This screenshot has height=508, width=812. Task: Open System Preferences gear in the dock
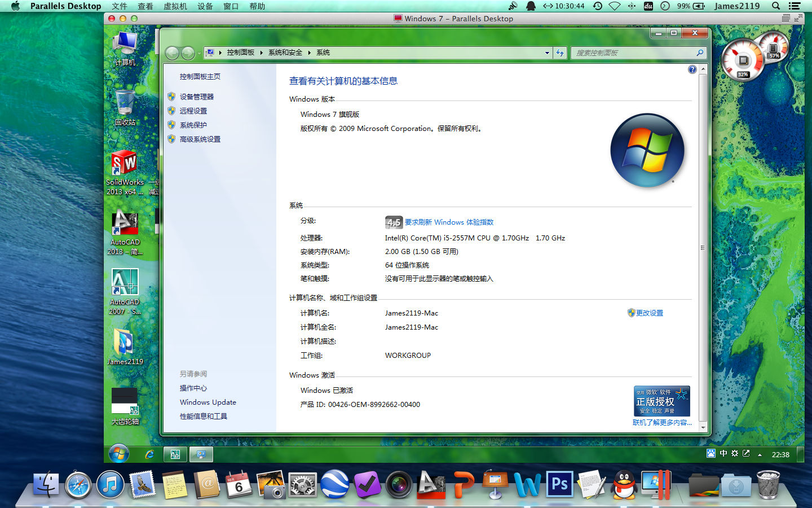click(303, 484)
